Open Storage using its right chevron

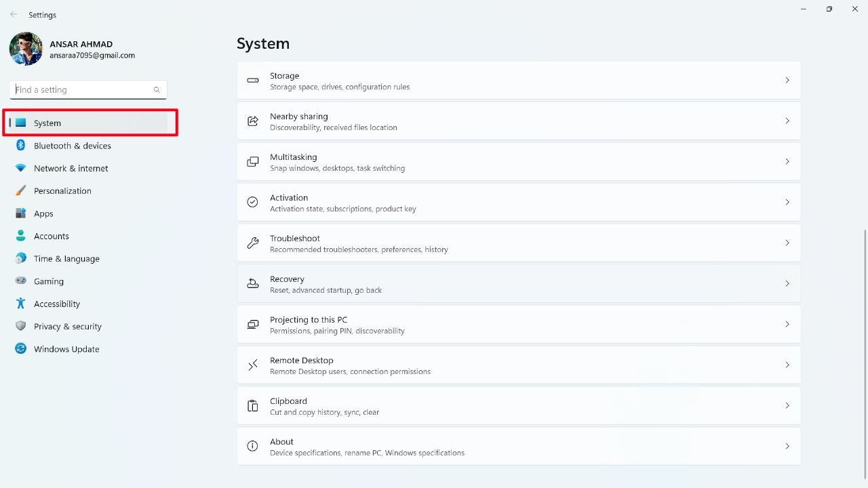coord(787,81)
